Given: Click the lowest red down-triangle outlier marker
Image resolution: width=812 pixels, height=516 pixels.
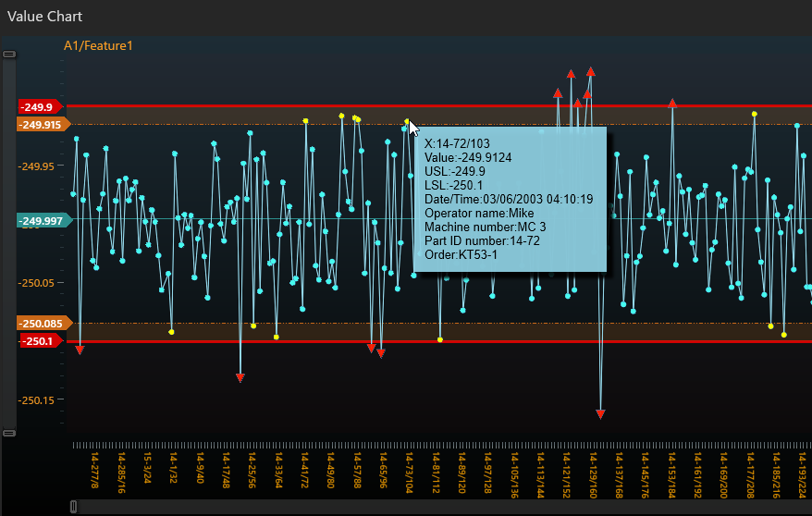Looking at the screenshot, I should coord(601,413).
